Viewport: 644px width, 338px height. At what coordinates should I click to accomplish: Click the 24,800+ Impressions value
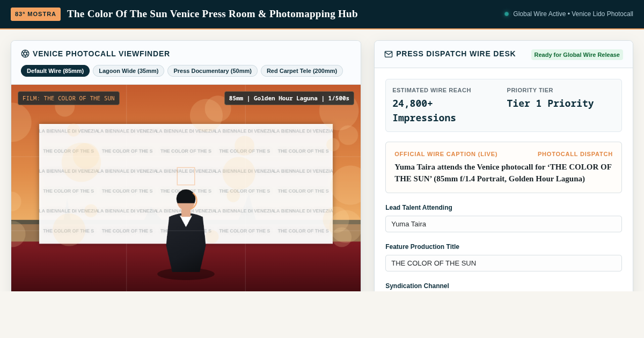click(424, 111)
